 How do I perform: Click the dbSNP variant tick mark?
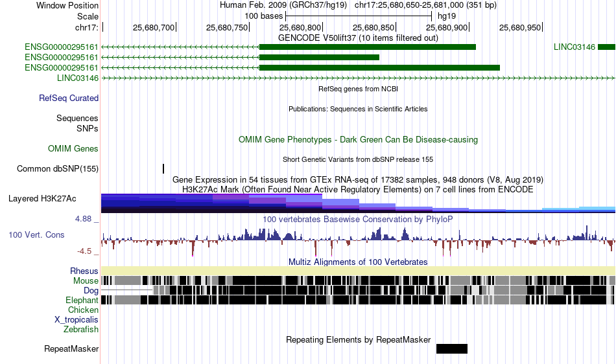pyautogui.click(x=163, y=168)
